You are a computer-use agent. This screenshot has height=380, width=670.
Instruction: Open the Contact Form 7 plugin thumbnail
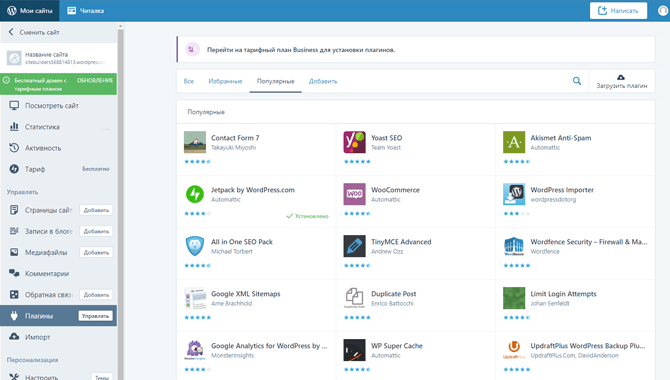coord(195,142)
